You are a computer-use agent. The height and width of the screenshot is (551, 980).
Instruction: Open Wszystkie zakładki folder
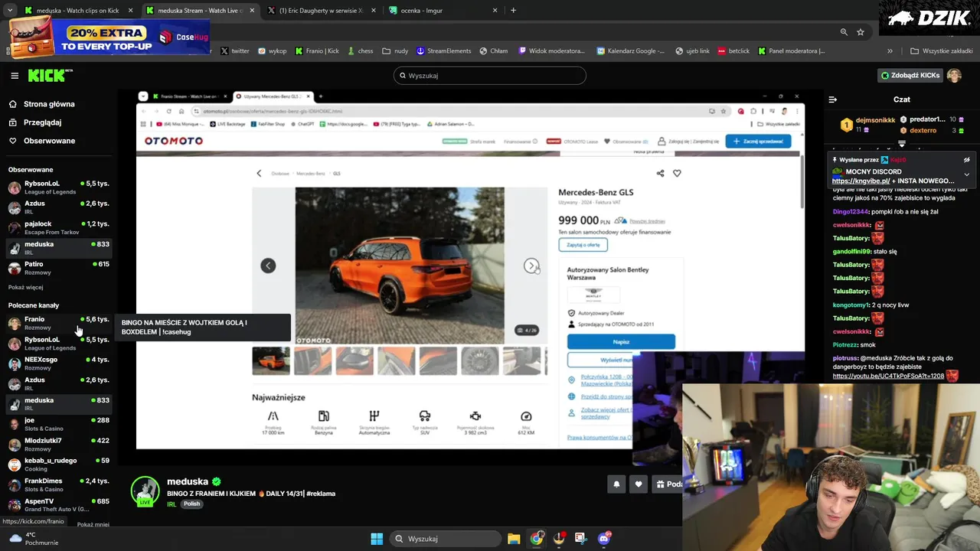pyautogui.click(x=942, y=51)
